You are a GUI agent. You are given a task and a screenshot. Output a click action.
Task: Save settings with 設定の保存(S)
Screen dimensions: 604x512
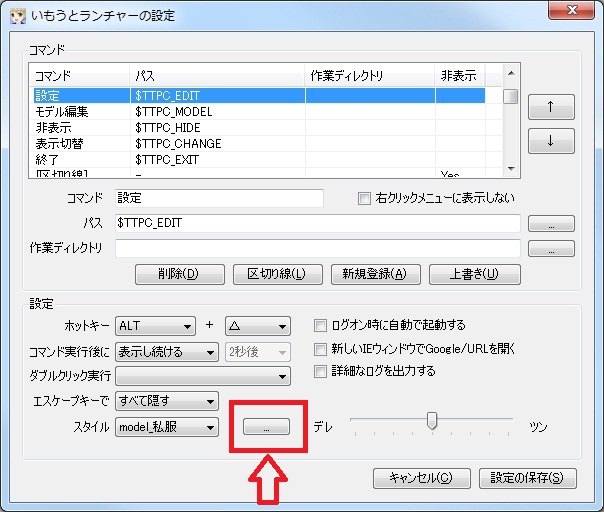point(527,478)
